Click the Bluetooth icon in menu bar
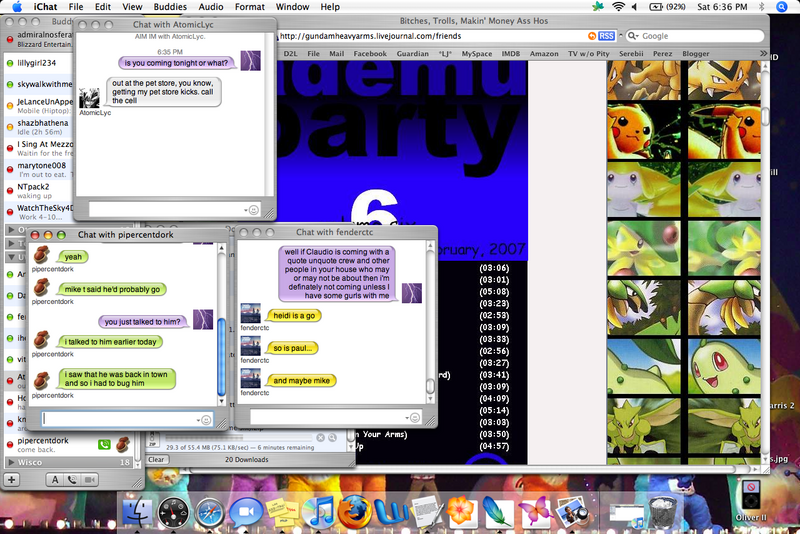The image size is (800, 534). click(x=762, y=7)
